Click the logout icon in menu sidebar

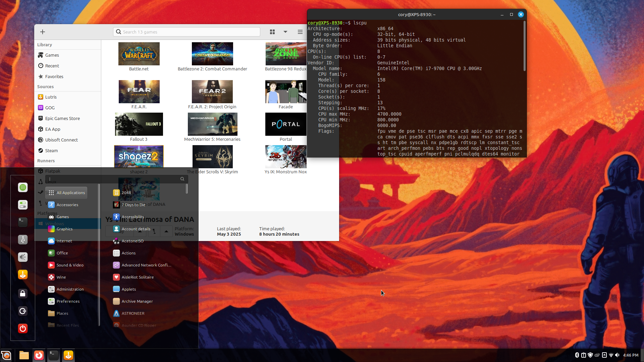pyautogui.click(x=23, y=311)
